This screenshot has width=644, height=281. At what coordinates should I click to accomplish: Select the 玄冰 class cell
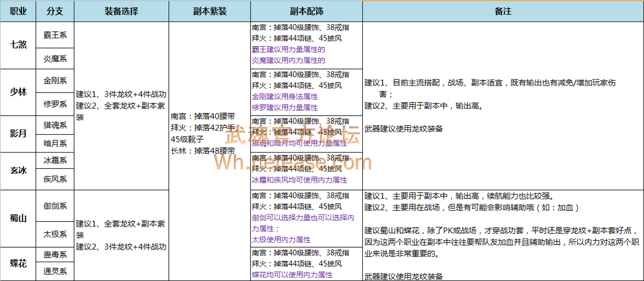[x=18, y=170]
